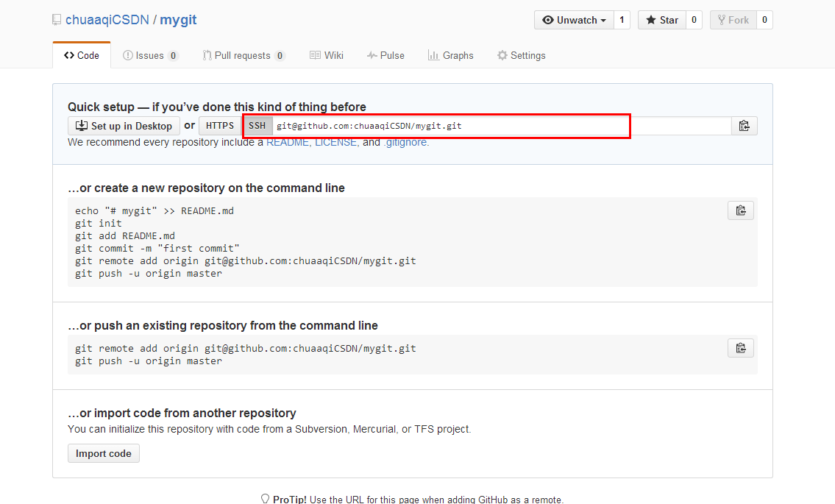This screenshot has height=504, width=835.
Task: Star the mygit repository
Action: click(x=662, y=21)
